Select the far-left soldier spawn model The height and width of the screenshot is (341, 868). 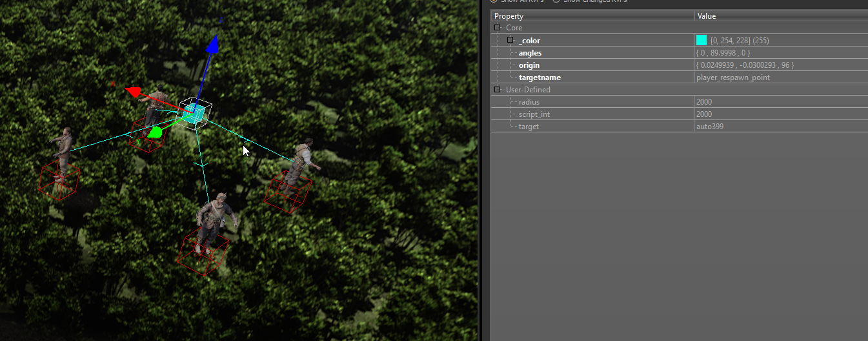tap(63, 152)
